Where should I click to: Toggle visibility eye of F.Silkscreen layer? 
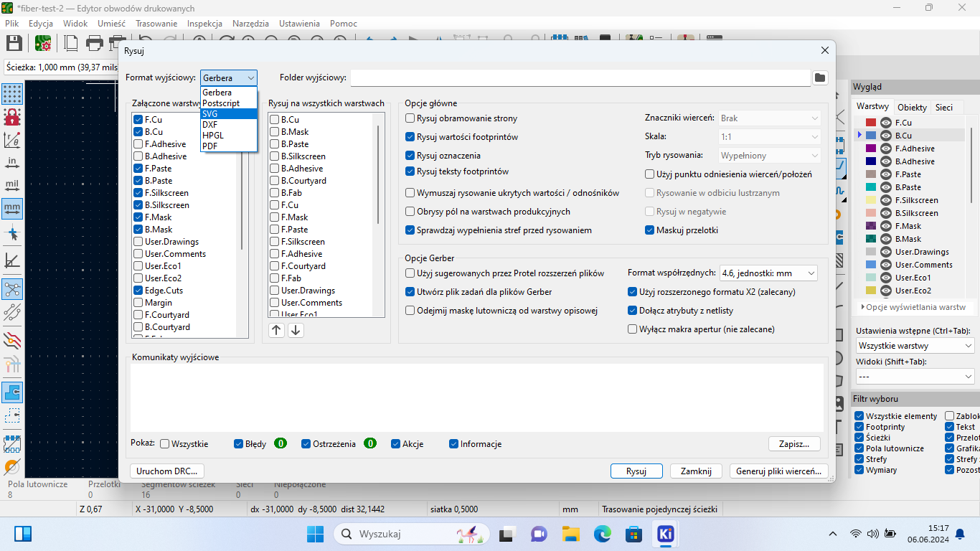[x=886, y=200]
